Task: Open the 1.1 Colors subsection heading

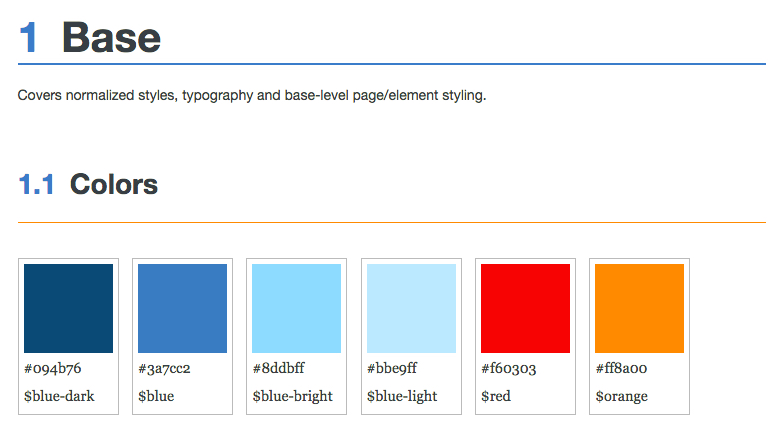Action: click(88, 184)
